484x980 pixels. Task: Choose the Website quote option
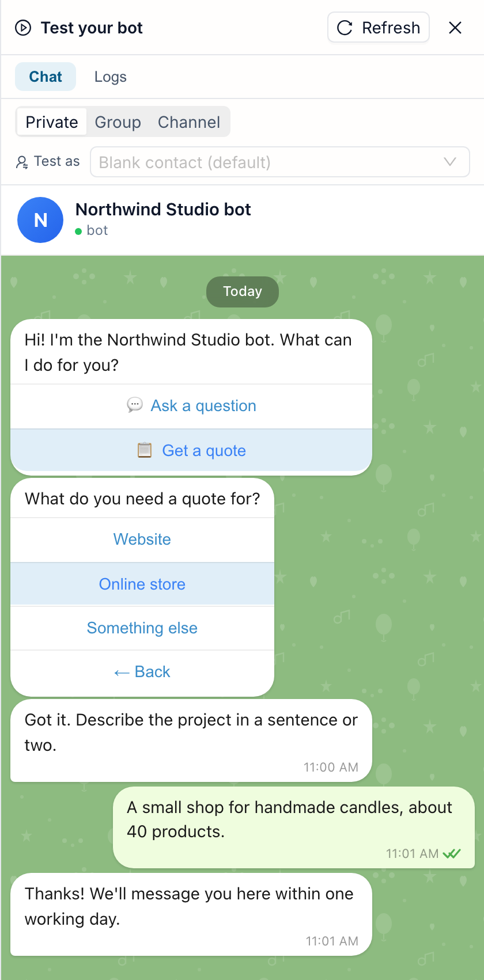tap(142, 540)
